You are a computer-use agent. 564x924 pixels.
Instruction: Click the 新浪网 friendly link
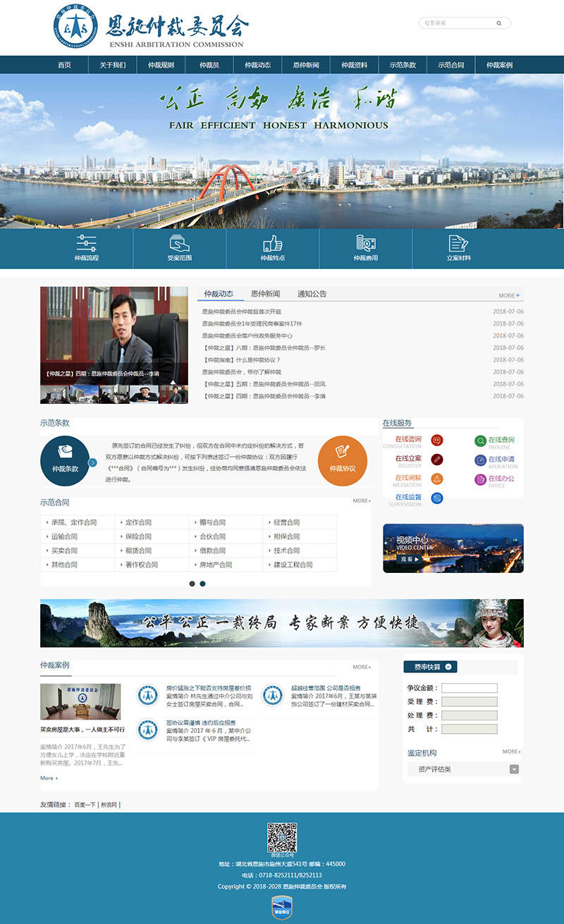(109, 804)
